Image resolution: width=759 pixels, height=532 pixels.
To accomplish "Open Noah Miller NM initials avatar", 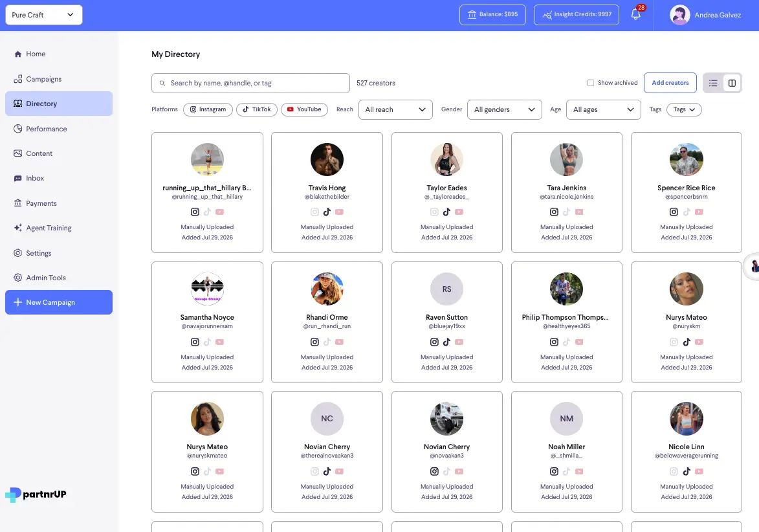I will pos(566,419).
